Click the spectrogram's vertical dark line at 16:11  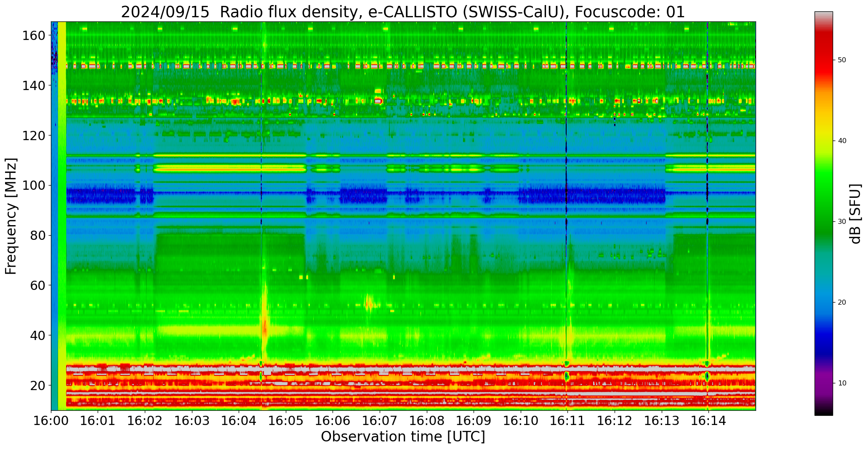[x=566, y=216]
